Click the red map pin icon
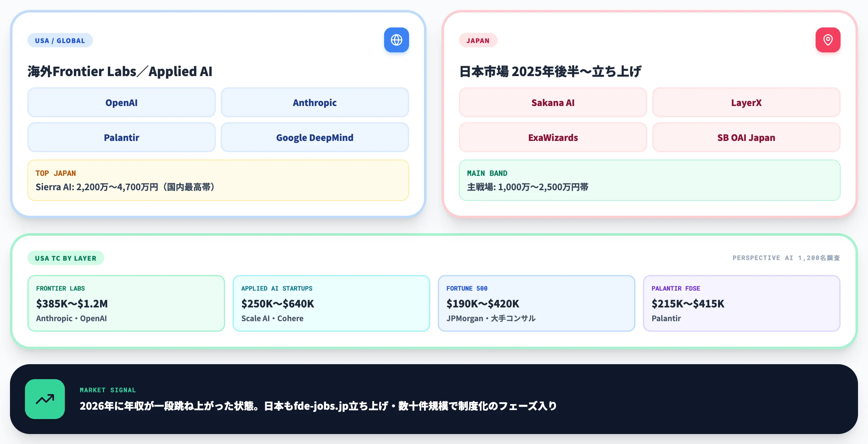This screenshot has width=868, height=444. pos(827,40)
